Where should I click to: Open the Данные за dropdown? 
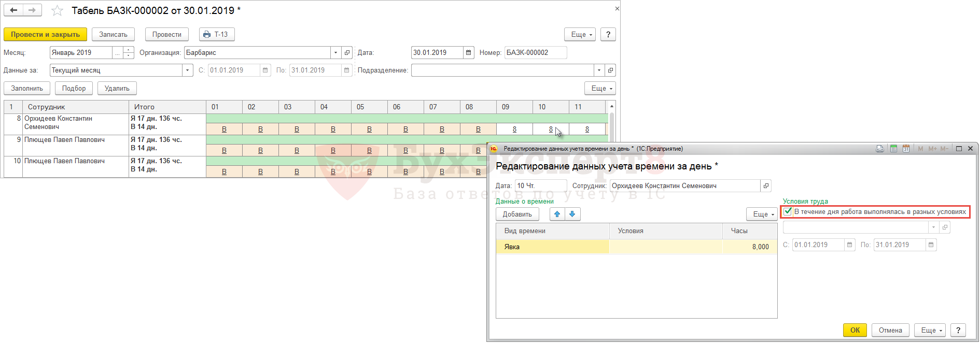(x=187, y=70)
